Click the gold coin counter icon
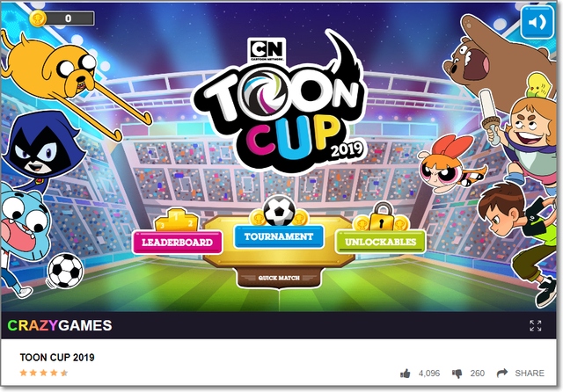Screen dimensions: 563x392 point(38,18)
